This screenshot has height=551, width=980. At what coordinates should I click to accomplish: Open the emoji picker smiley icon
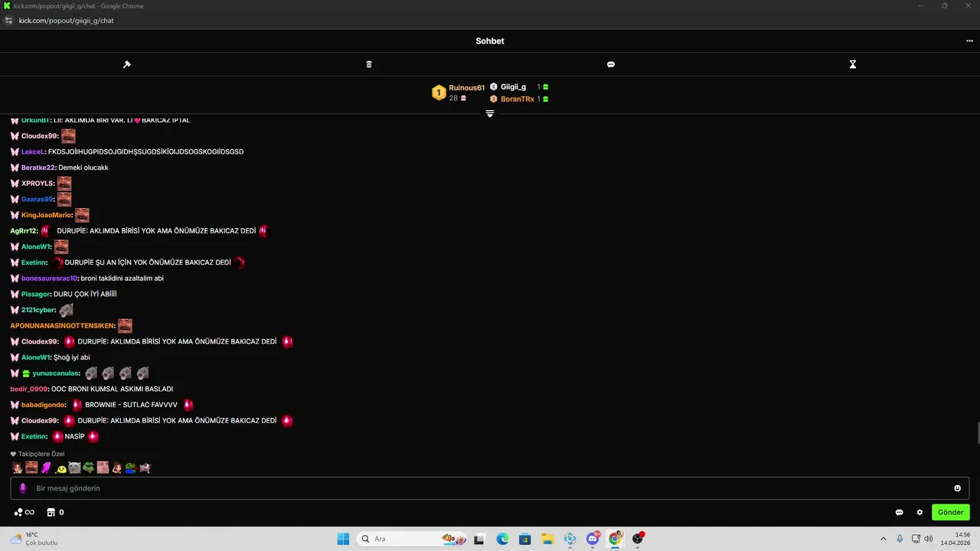coord(957,488)
